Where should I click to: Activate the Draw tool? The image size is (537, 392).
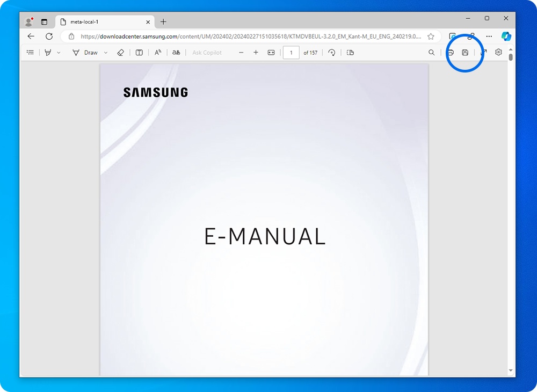tap(86, 52)
